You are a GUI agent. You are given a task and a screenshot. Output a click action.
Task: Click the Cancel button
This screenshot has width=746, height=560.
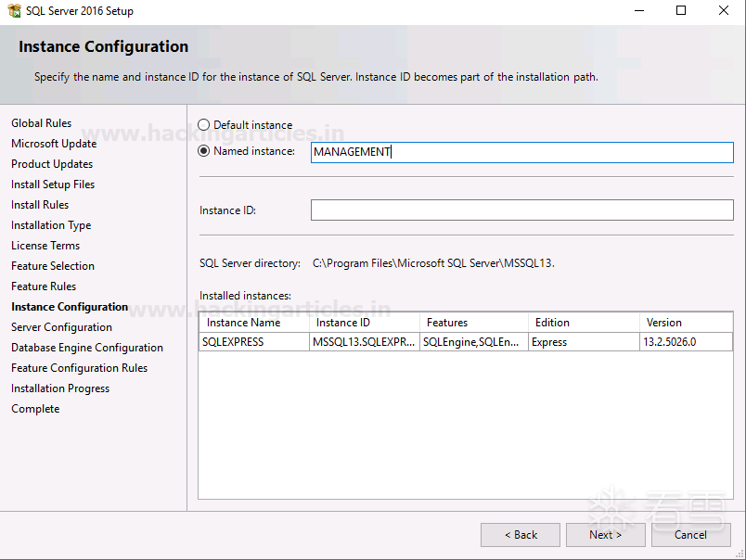tap(690, 535)
